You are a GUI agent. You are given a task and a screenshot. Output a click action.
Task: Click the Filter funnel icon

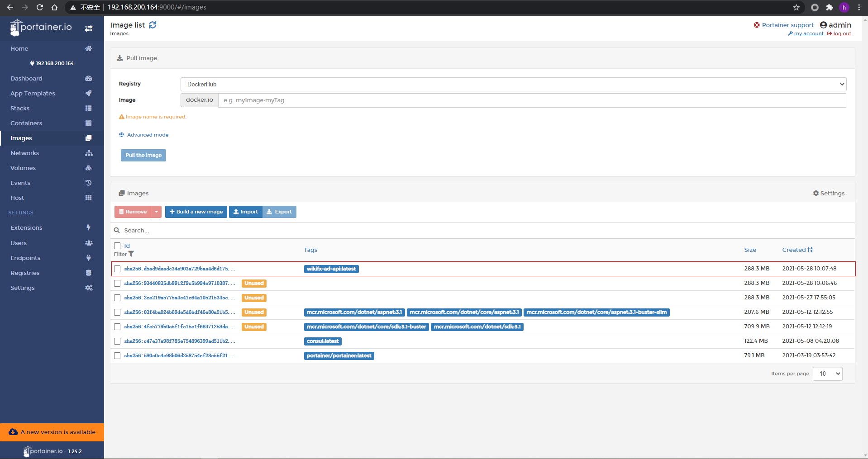coord(131,254)
